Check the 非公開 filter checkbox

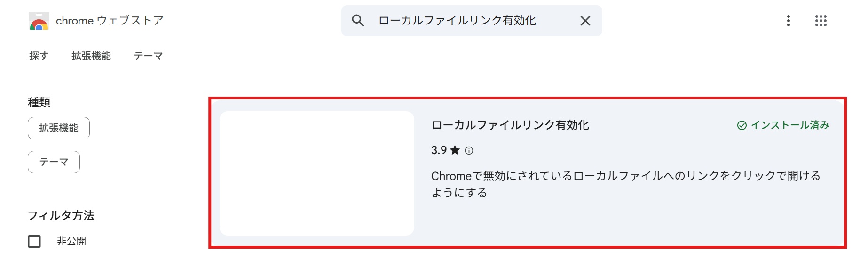point(34,241)
